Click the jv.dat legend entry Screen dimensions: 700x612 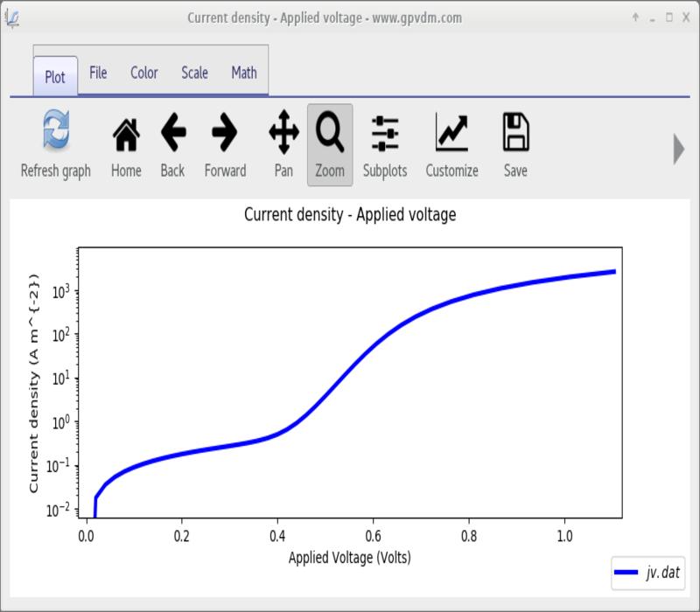pos(647,573)
